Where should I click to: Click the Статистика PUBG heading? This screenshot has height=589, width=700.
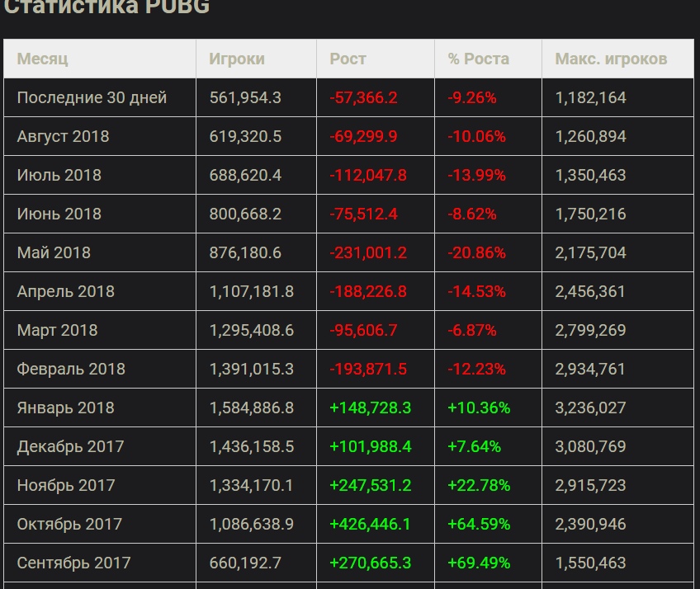click(107, 7)
